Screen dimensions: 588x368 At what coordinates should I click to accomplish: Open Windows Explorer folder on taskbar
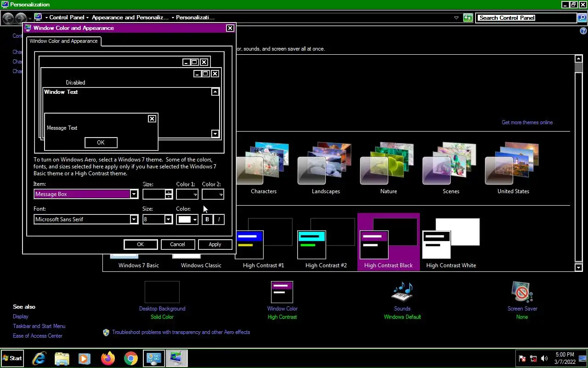coord(62,358)
